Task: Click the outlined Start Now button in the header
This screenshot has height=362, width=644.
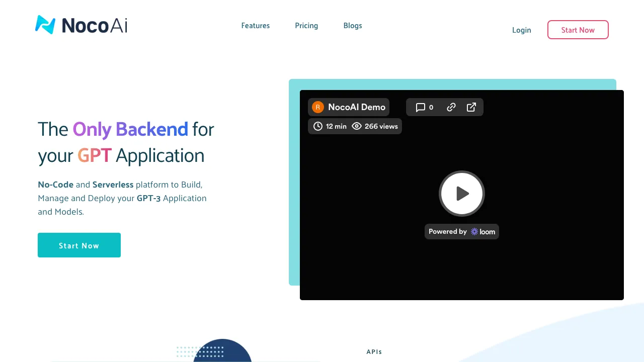Action: 578,30
